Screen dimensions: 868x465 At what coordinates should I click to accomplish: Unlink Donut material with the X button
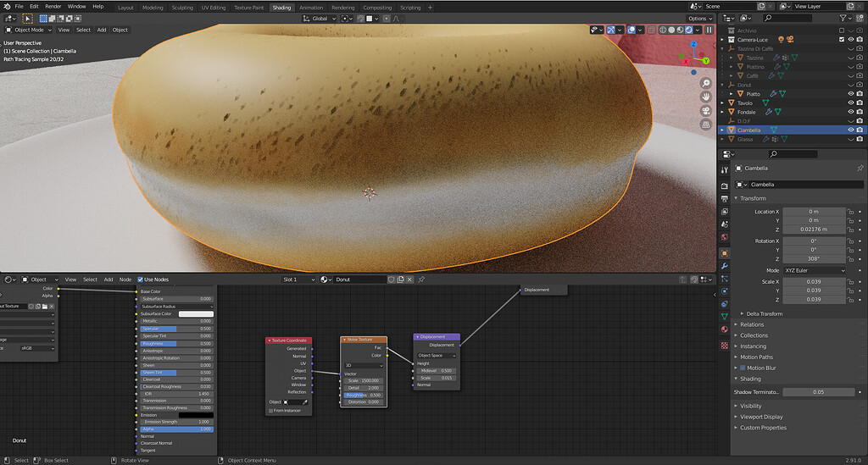(409, 280)
